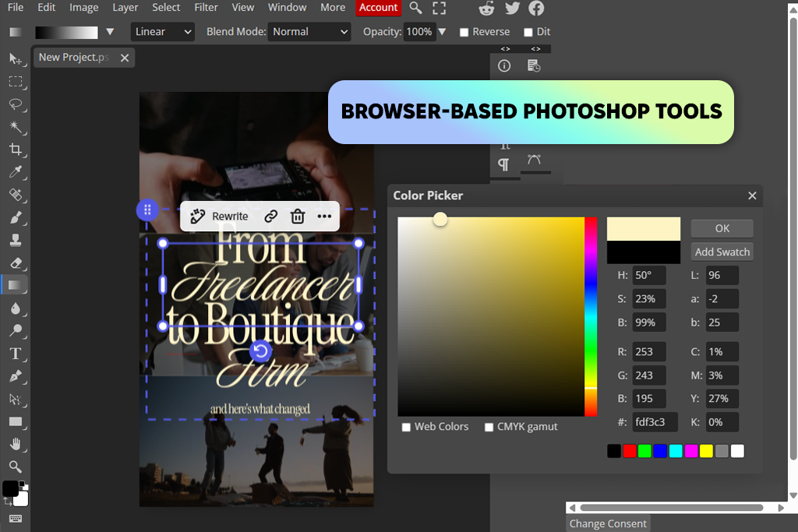Enable the Dither checkbox

point(528,32)
